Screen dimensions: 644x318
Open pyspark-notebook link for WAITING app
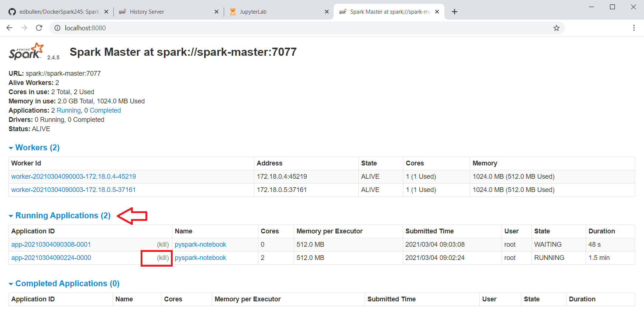pos(200,245)
